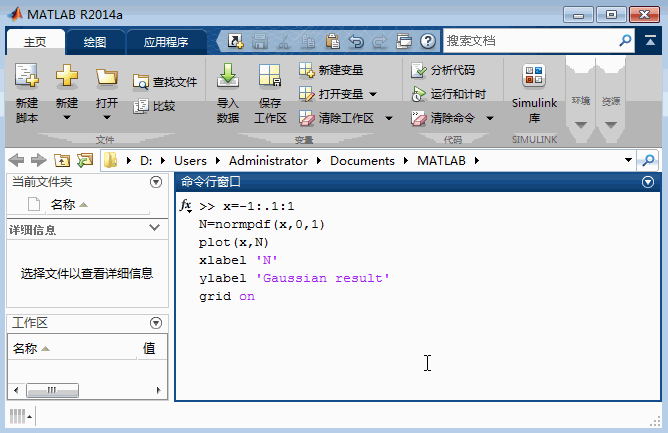The height and width of the screenshot is (433, 668).
Task: Click the undo arrow icon
Action: tap(356, 42)
